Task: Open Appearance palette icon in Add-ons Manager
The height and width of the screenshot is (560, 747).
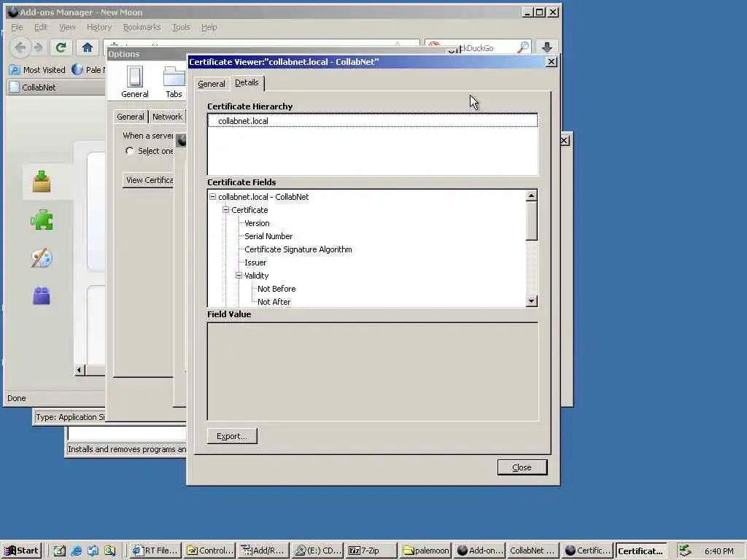Action: click(x=42, y=257)
